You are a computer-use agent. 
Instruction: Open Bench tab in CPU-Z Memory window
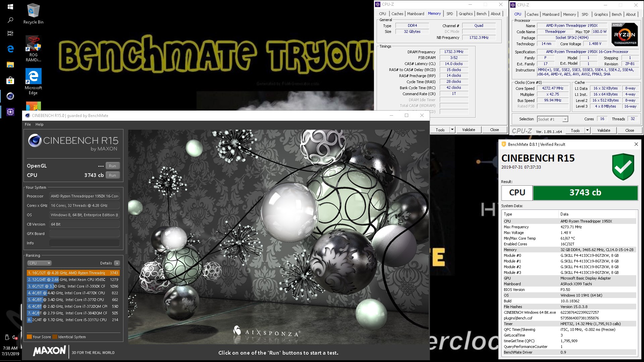click(x=482, y=14)
